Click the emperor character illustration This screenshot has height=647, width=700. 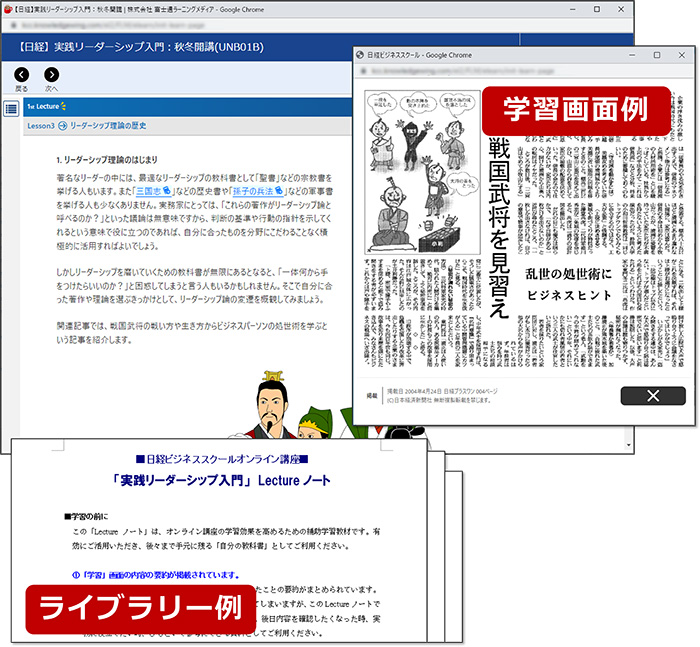[x=272, y=405]
